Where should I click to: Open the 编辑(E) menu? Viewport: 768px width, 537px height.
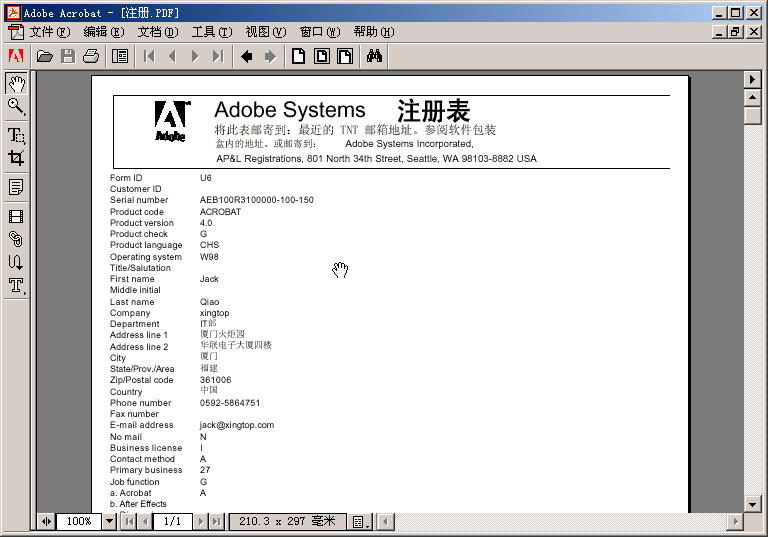[103, 32]
